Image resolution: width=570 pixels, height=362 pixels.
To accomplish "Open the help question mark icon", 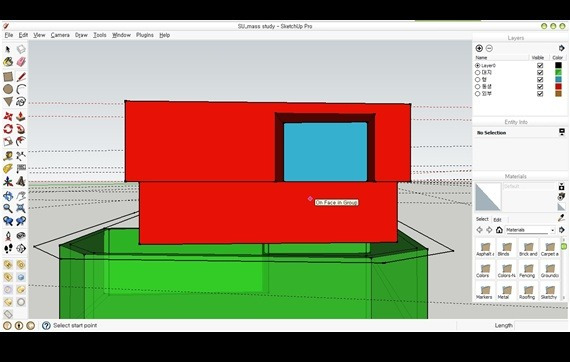I will [x=46, y=325].
